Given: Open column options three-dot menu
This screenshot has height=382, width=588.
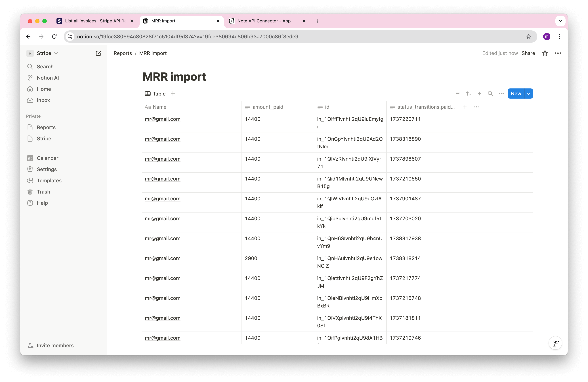Looking at the screenshot, I should [x=477, y=107].
